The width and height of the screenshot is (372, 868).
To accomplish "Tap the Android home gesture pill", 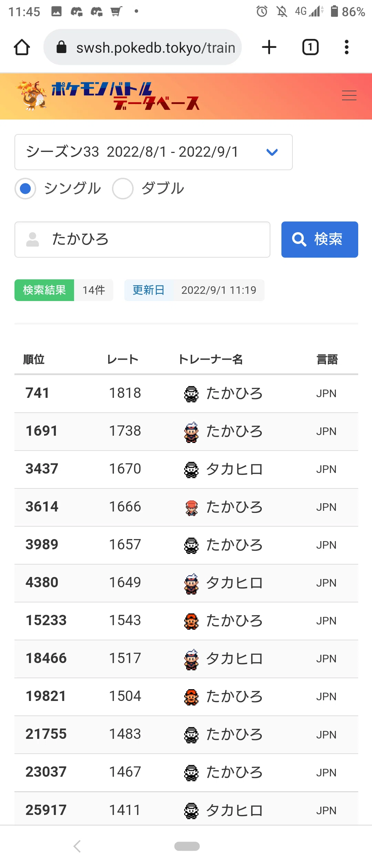I will tap(187, 846).
